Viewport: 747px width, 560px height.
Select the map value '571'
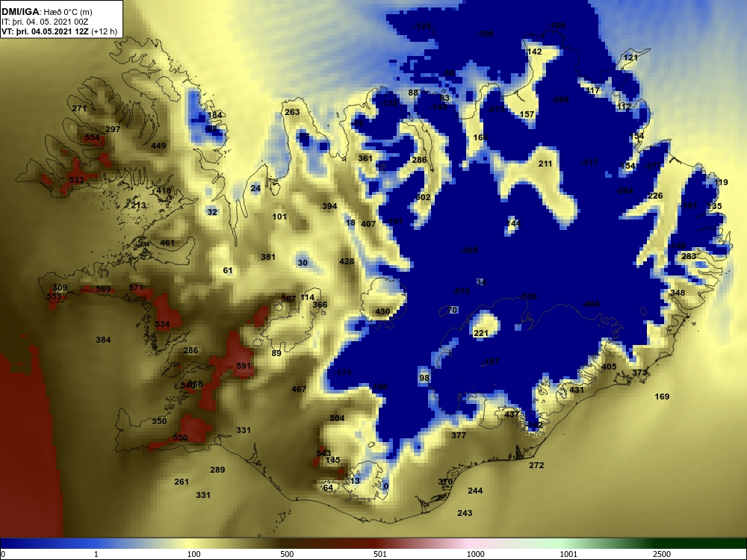[136, 287]
